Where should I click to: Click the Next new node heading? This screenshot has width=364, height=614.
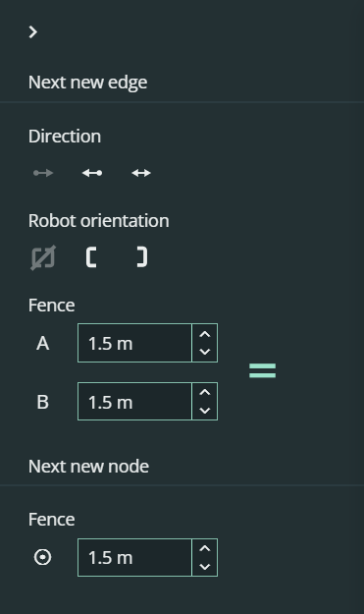(x=88, y=467)
